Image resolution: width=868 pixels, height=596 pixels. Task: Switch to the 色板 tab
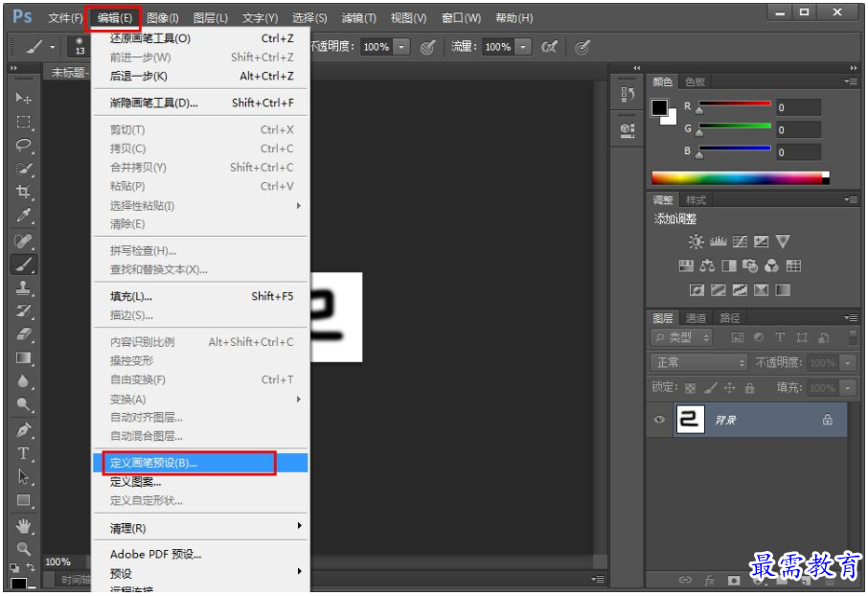click(x=696, y=82)
